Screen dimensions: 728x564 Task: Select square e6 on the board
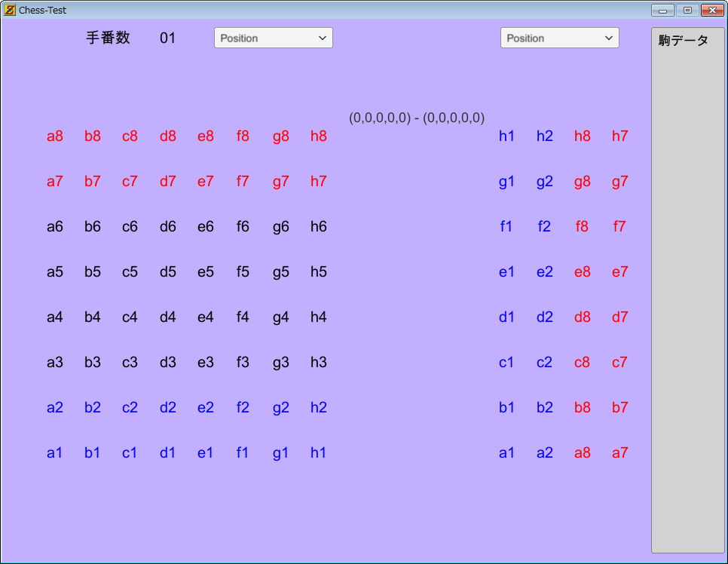pos(205,226)
